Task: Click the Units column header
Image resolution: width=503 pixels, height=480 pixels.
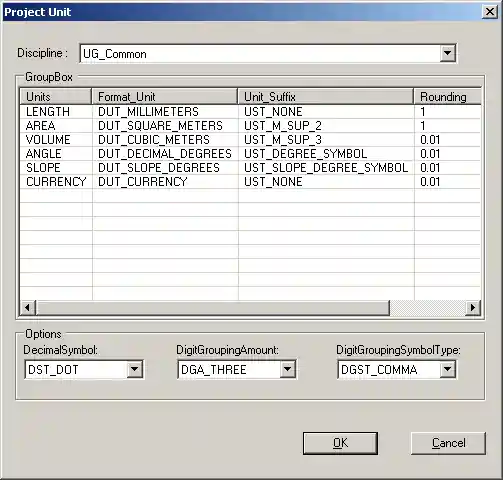Action: pyautogui.click(x=55, y=97)
